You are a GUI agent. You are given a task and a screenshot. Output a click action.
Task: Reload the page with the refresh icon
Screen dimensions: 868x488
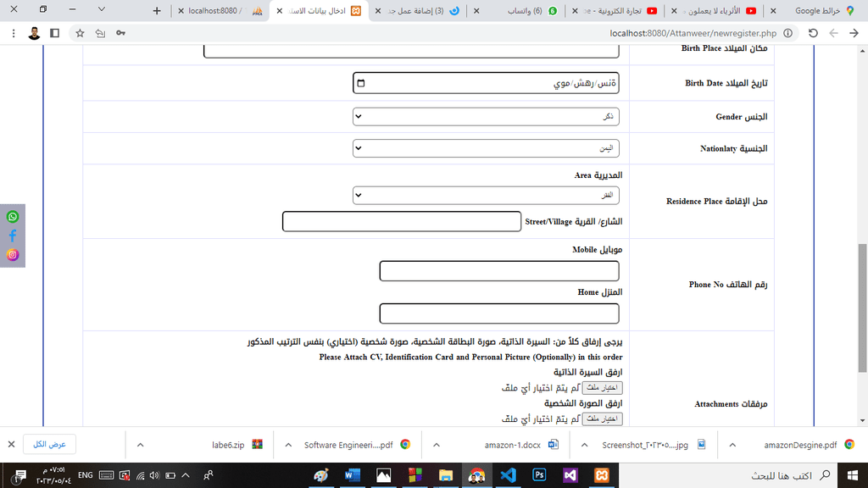813,33
